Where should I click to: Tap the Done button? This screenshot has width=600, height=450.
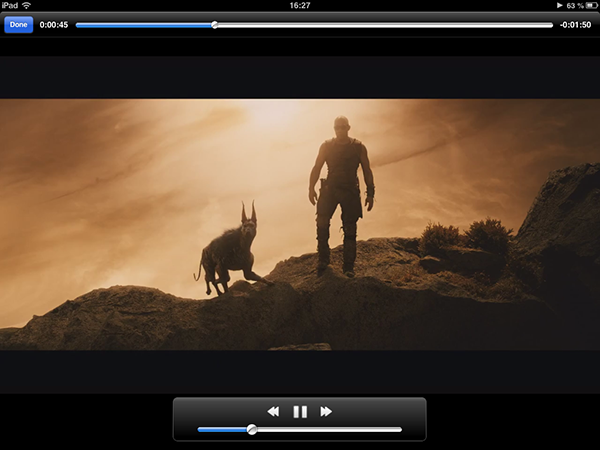point(18,25)
